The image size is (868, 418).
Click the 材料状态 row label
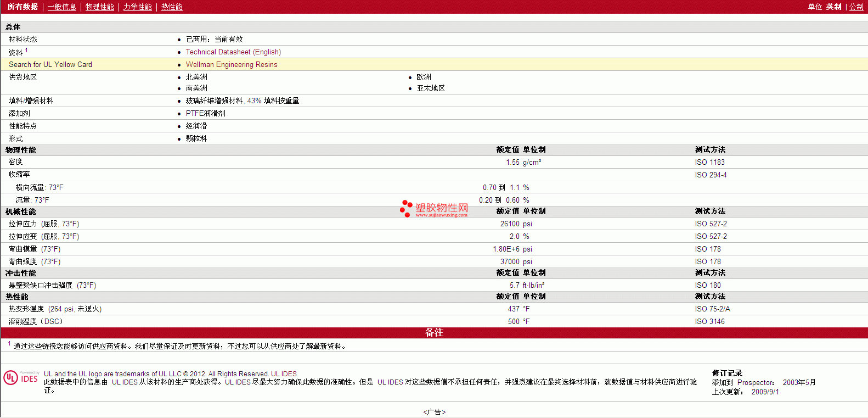(22, 39)
